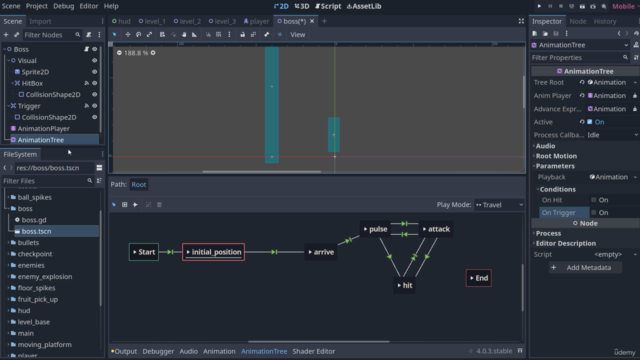Activate the Rotate Mode tool
The height and width of the screenshot is (360, 640).
pos(139,35)
